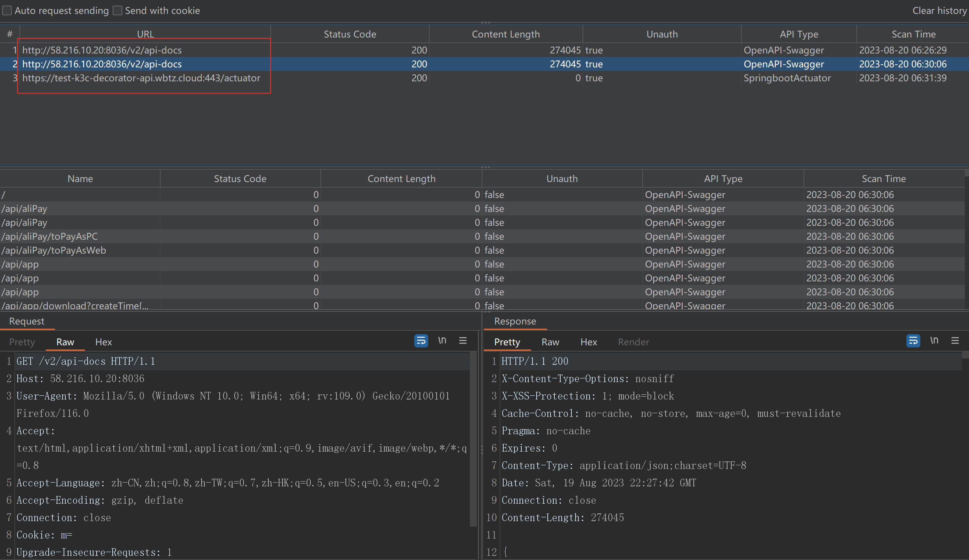This screenshot has height=560, width=969.
Task: Sort endpoints by the Unauth column header
Action: click(562, 178)
